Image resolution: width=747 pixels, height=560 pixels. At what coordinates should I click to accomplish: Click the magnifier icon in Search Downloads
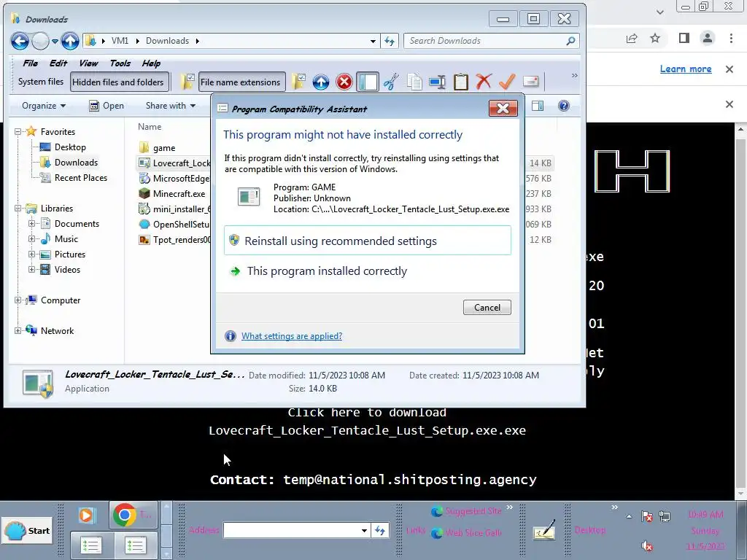(570, 41)
